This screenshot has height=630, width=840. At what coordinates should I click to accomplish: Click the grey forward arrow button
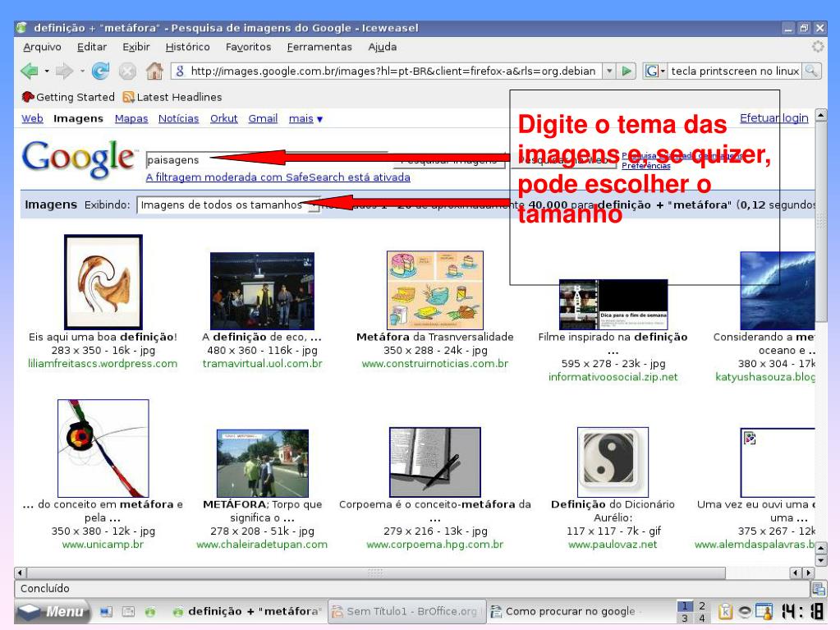pos(64,71)
